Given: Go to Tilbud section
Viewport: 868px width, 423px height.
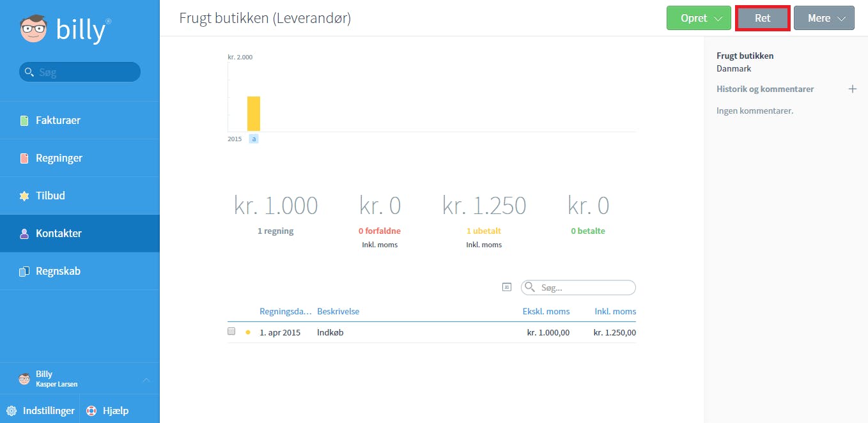Looking at the screenshot, I should pos(80,196).
